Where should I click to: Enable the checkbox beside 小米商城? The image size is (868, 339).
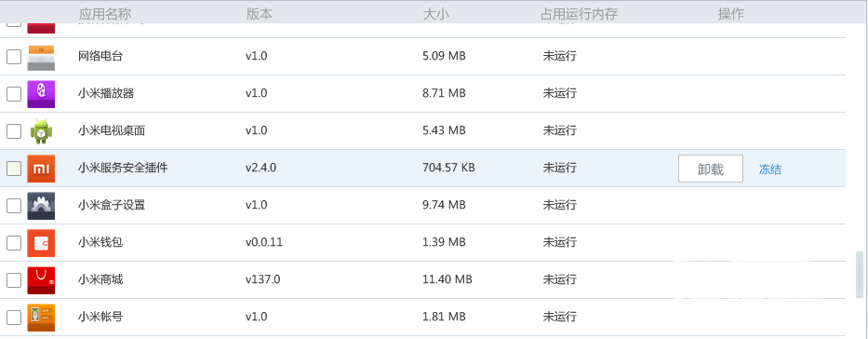pos(14,280)
